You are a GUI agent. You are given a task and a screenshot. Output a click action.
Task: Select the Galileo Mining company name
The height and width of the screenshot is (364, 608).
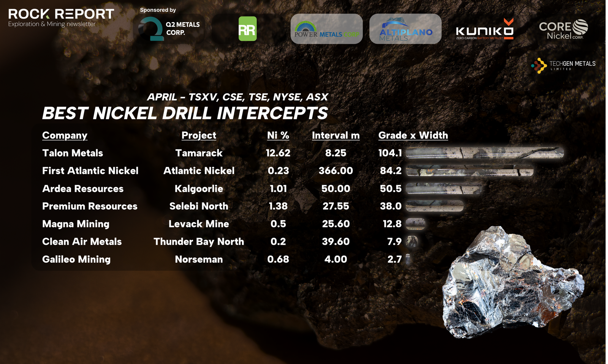coord(76,259)
